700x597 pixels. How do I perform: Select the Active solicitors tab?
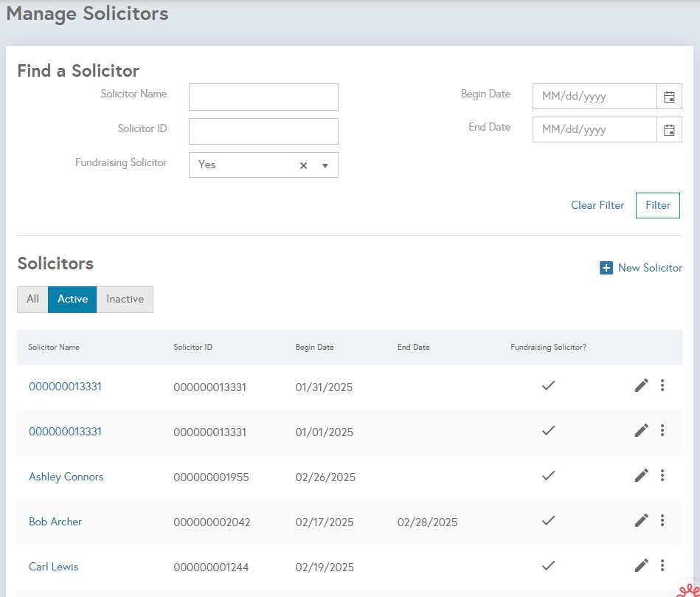(72, 299)
